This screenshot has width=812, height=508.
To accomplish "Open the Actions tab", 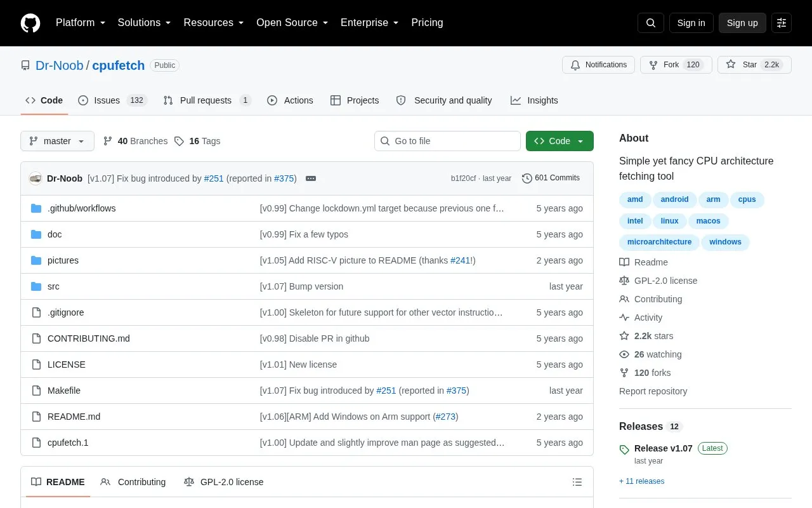I will [x=290, y=100].
